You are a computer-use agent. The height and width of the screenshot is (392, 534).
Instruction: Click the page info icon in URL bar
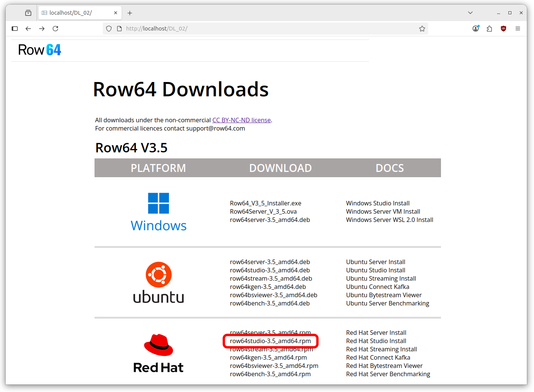[x=119, y=29]
